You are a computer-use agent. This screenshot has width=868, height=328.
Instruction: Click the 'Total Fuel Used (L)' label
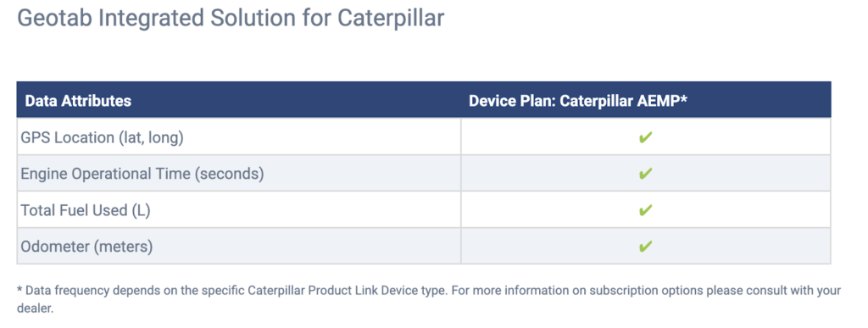(86, 210)
